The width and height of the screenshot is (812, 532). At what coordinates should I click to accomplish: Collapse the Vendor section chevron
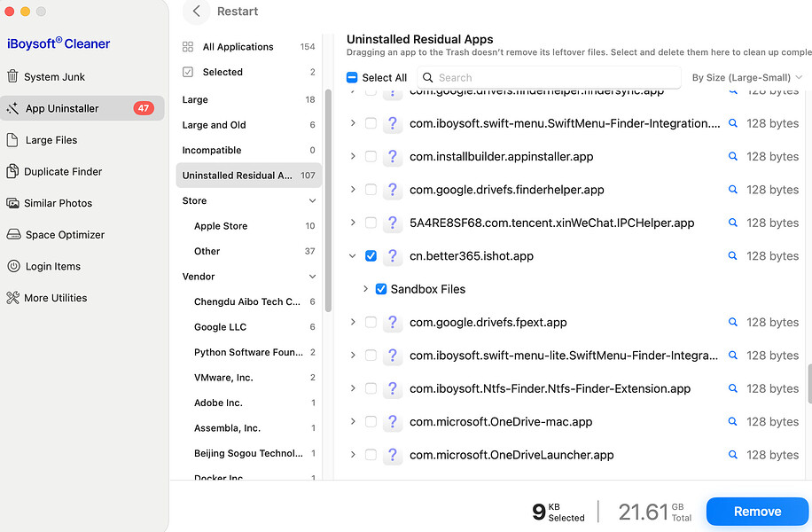click(312, 277)
